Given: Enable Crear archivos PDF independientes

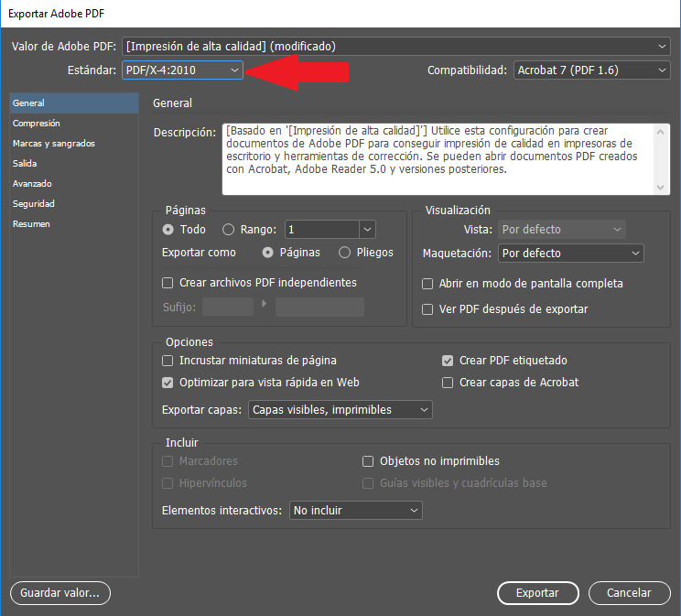Looking at the screenshot, I should point(168,283).
